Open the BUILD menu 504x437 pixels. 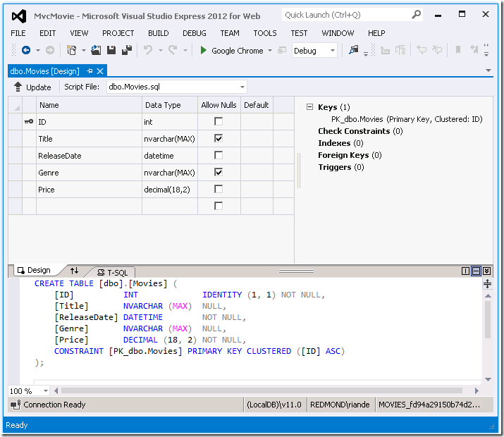(158, 33)
